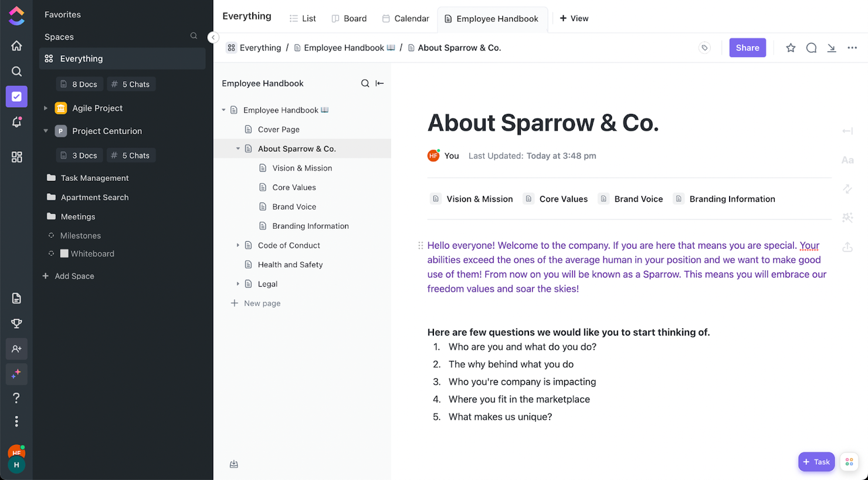This screenshot has height=480, width=868.
Task: Click the user avatar HF in rail
Action: coord(16,452)
